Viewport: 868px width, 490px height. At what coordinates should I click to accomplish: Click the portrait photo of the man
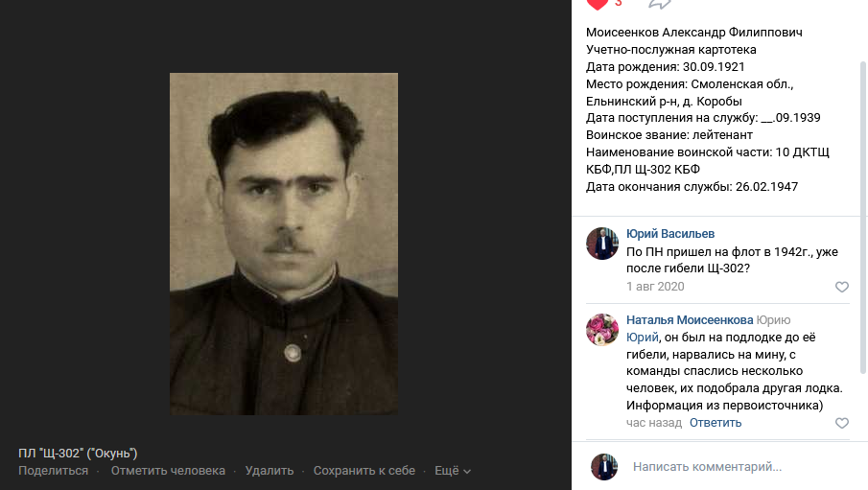[284, 244]
